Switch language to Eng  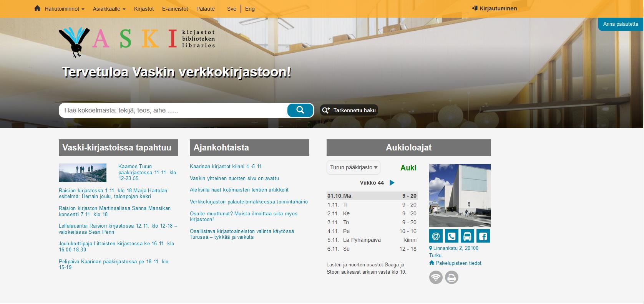[x=250, y=9]
